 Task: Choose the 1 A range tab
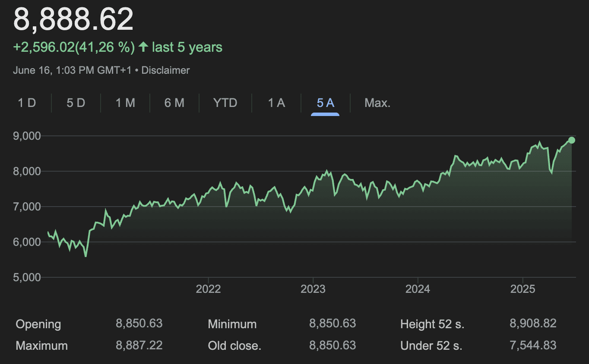click(x=276, y=103)
